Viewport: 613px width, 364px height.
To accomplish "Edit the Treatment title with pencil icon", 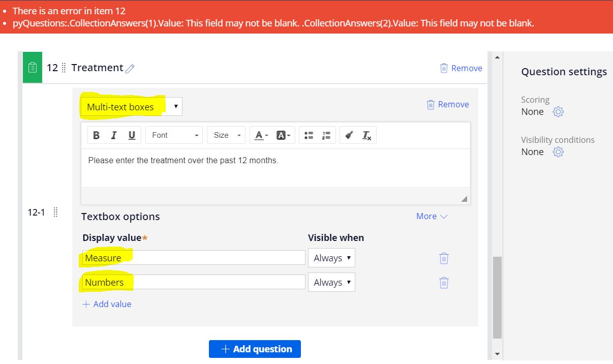I will point(130,69).
